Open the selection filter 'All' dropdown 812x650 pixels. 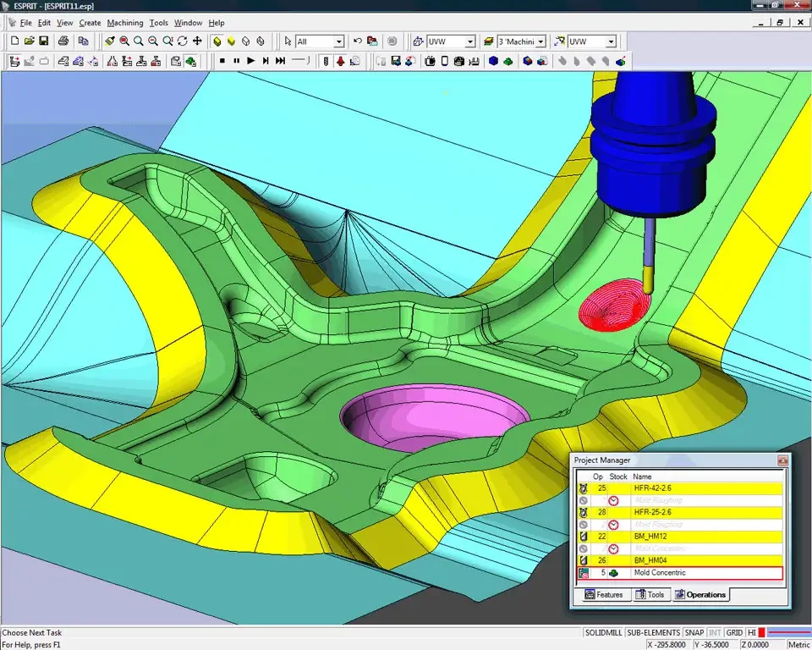pos(338,41)
